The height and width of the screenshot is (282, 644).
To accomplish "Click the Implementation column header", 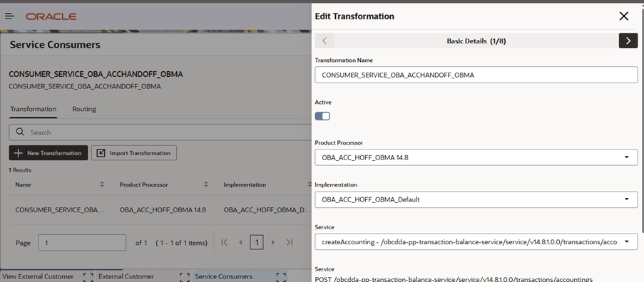I will (245, 184).
